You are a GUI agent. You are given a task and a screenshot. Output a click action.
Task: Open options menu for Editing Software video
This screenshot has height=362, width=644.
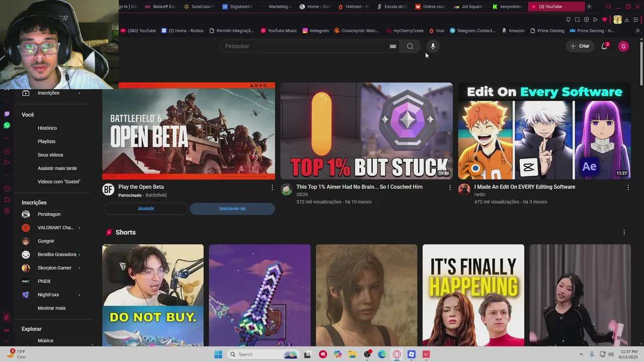[628, 187]
